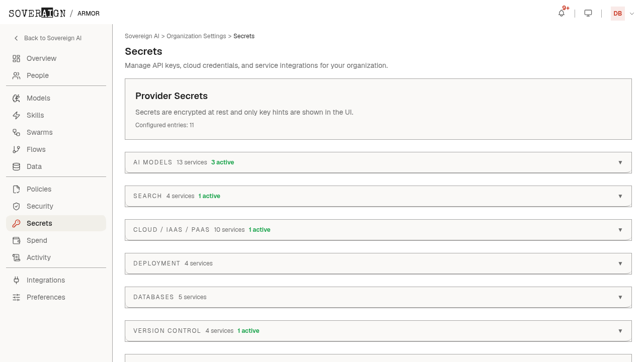
Task: Click the Skills lightning icon
Action: click(x=17, y=115)
